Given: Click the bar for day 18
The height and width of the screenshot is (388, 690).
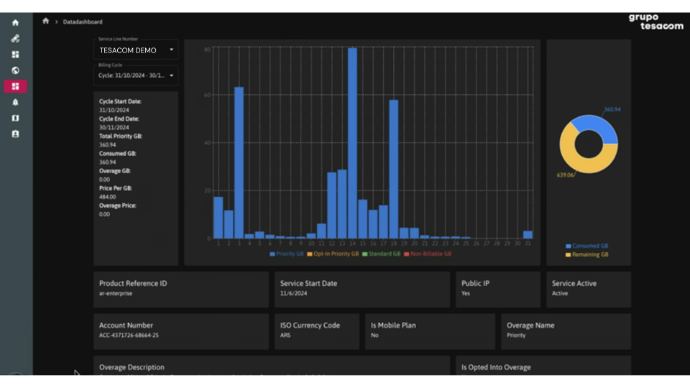Looking at the screenshot, I should click(x=394, y=169).
